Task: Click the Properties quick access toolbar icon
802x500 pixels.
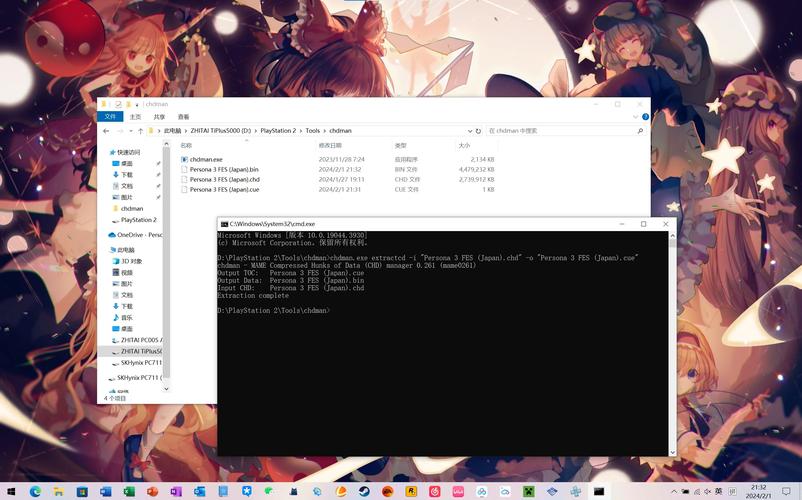Action: [118, 104]
